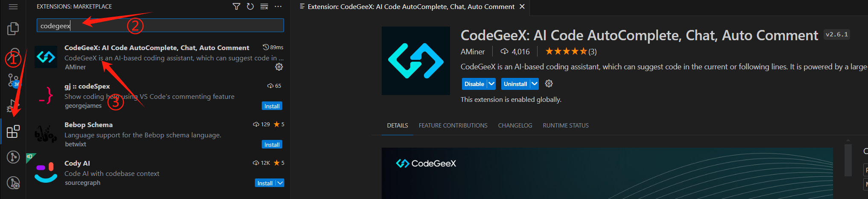
Task: Filter extensions using the funnel icon
Action: [x=236, y=6]
